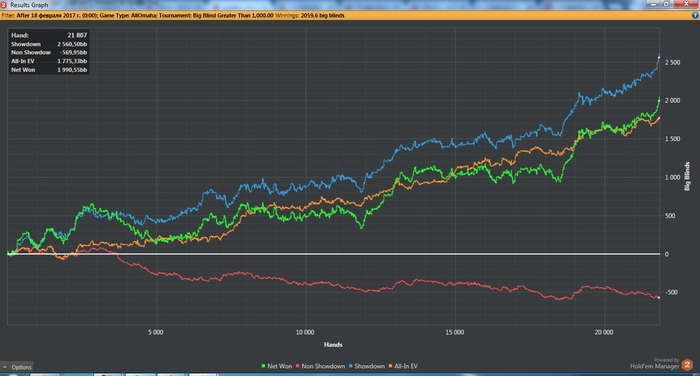Screen dimensions: 700x376
Task: Click the Showdown value 2 560,50bb
Action: [x=72, y=44]
